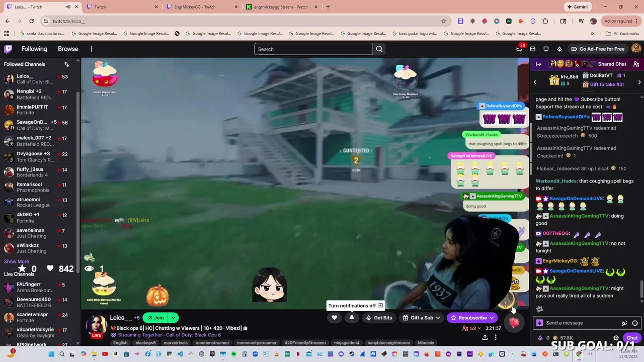Open the marvelrivals tag
The width and height of the screenshot is (644, 362).
click(176, 343)
